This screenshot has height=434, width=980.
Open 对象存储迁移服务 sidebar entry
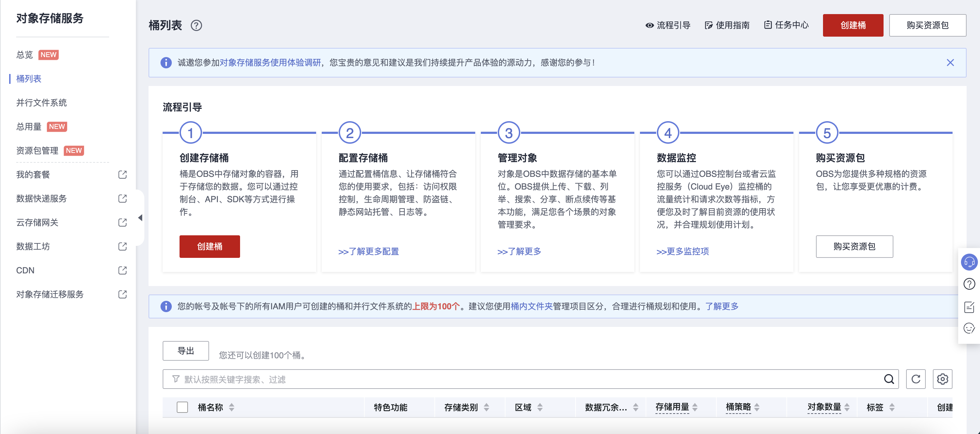point(50,294)
